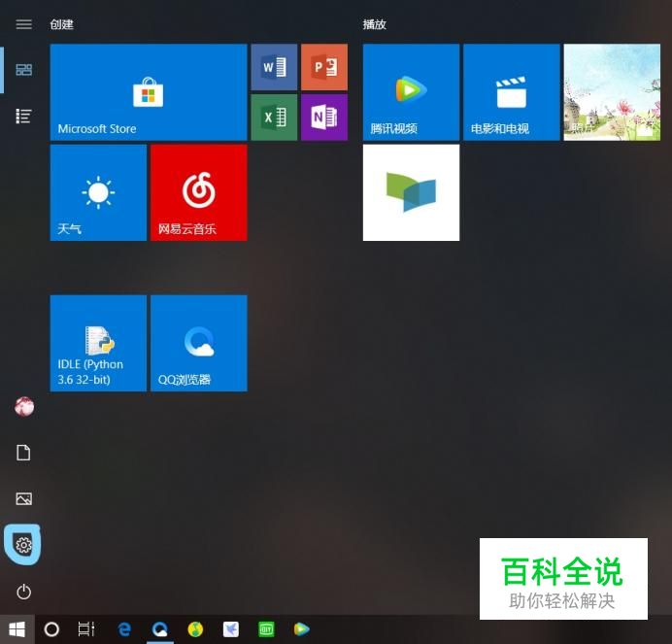
Task: Click the 创建 group heading
Action: tap(62, 24)
